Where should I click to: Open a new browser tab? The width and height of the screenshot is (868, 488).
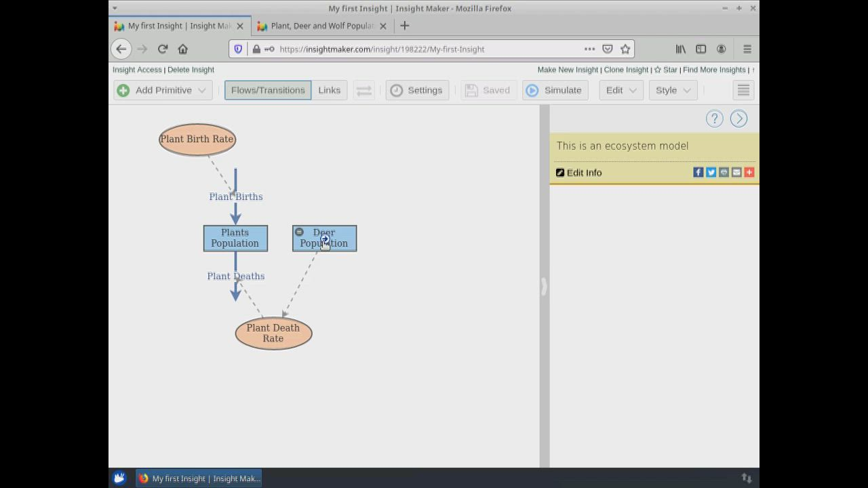[x=405, y=26]
